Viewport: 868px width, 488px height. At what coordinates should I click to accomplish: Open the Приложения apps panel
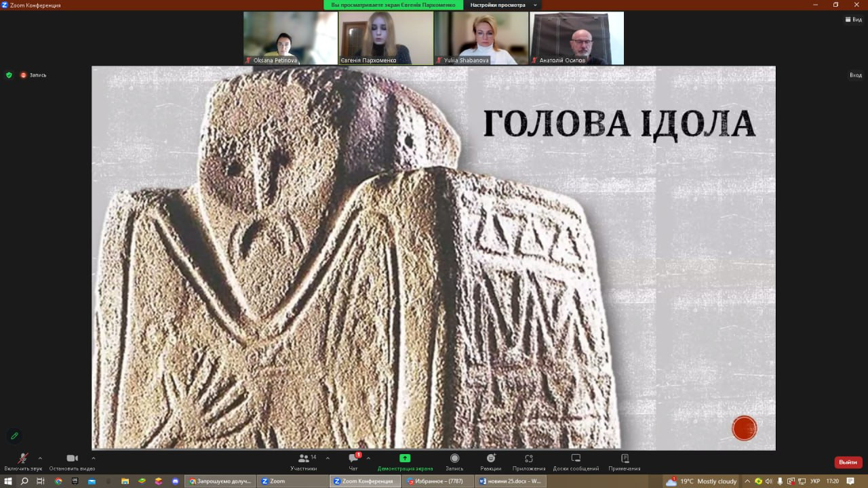[x=529, y=462]
